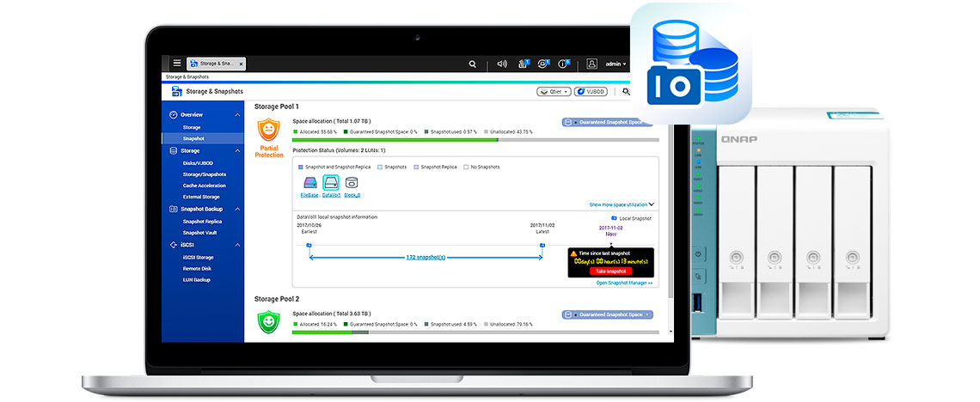Open the volume control speaker icon
This screenshot has width=980, height=402.
tap(502, 64)
